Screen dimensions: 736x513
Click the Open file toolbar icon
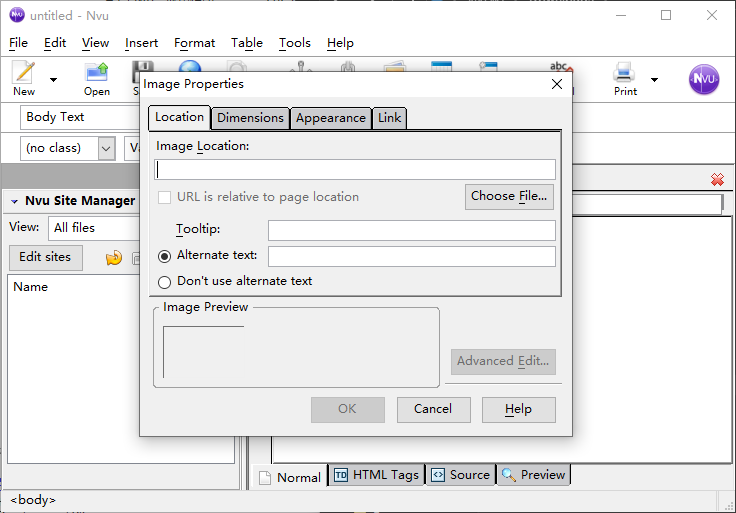point(97,78)
